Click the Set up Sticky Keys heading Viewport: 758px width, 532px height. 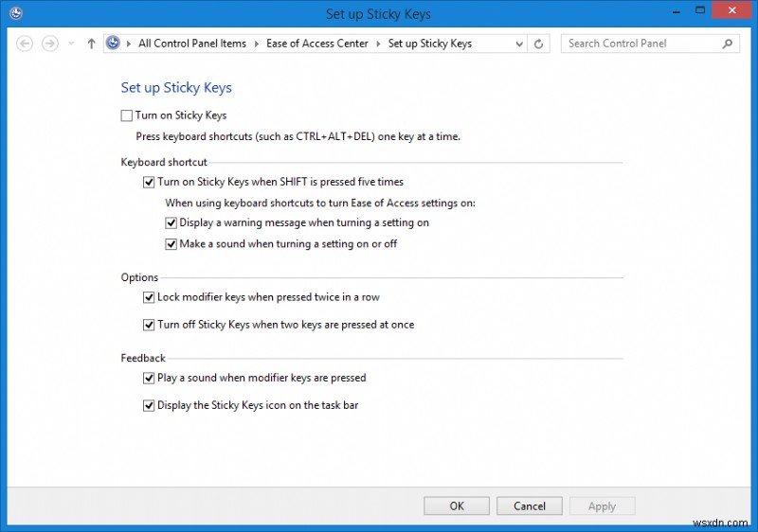click(x=176, y=87)
